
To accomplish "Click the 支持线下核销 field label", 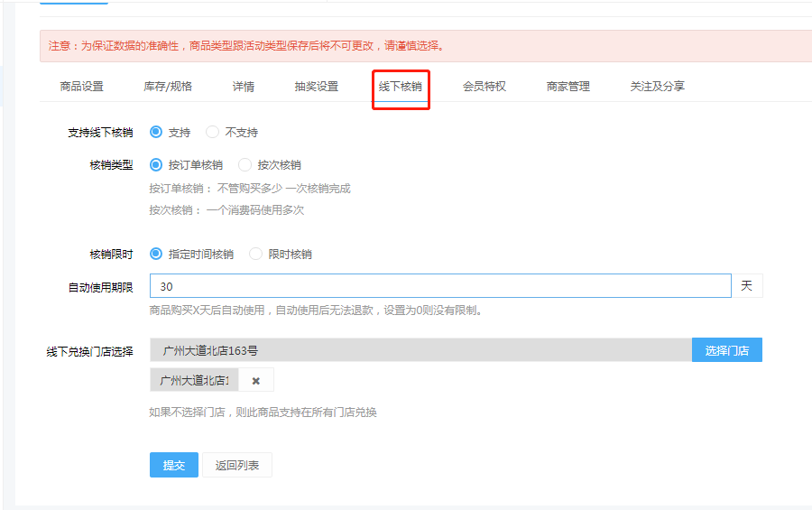I will click(x=100, y=133).
